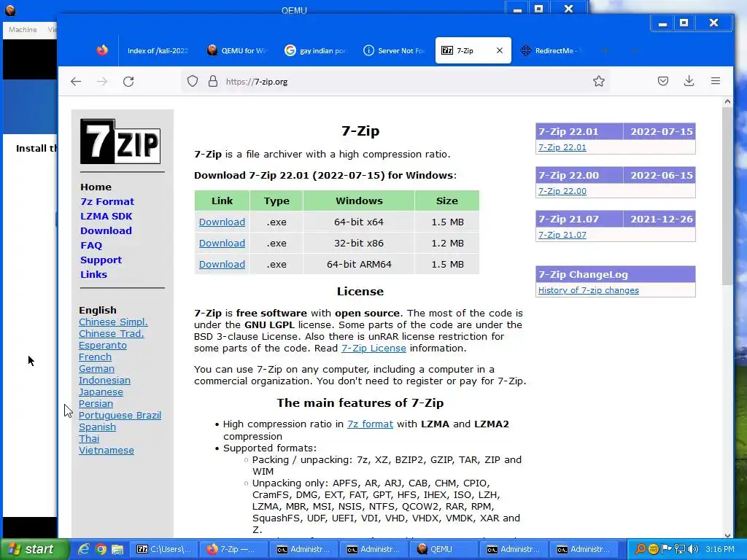This screenshot has width=747, height=560.
Task: Switch language to Thai
Action: [x=89, y=438]
